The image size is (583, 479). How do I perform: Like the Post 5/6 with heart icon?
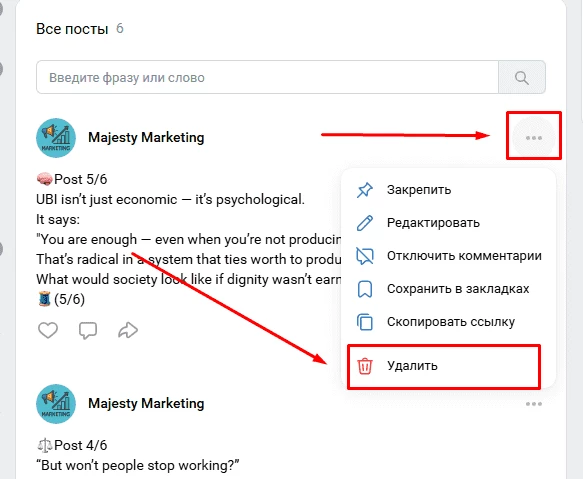tap(48, 330)
